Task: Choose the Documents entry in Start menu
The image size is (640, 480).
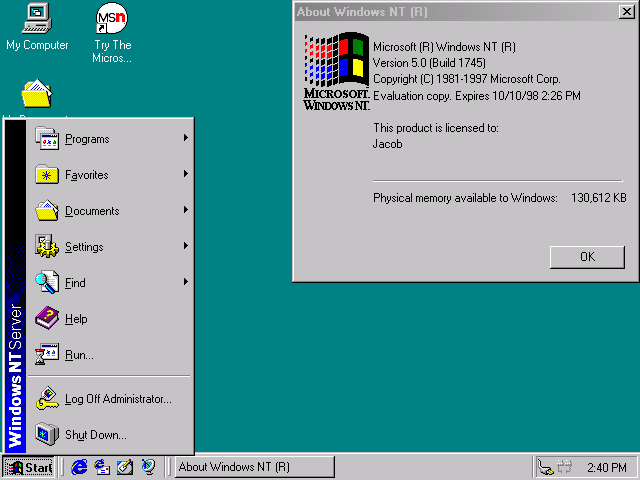Action: pyautogui.click(x=110, y=211)
